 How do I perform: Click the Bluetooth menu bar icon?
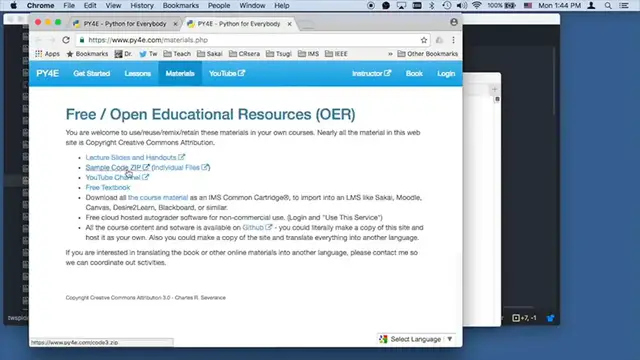pos(432,6)
